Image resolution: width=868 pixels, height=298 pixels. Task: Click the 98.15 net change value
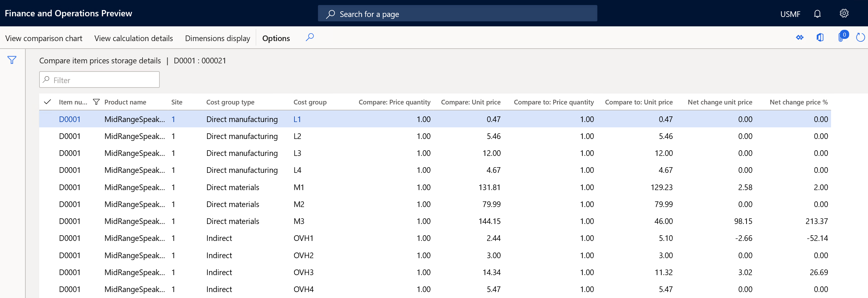[743, 221]
